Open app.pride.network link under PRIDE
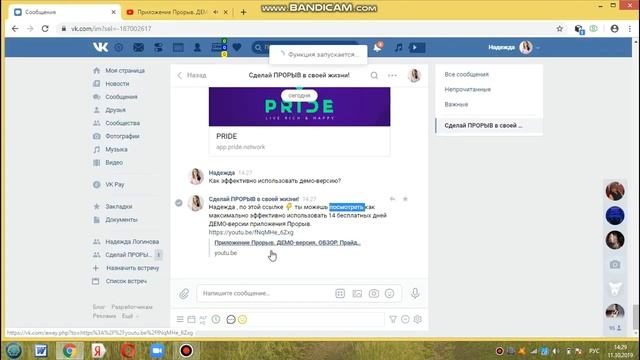This screenshot has width=640, height=360. (240, 147)
